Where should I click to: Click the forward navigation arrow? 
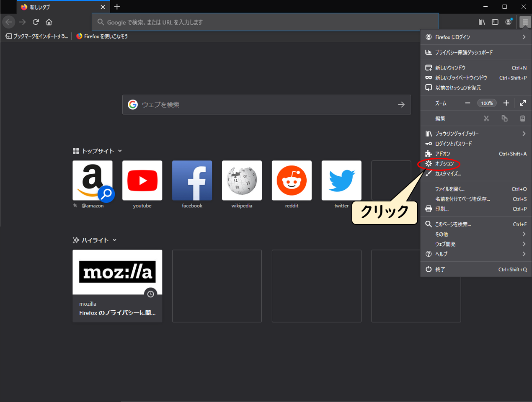[x=22, y=22]
